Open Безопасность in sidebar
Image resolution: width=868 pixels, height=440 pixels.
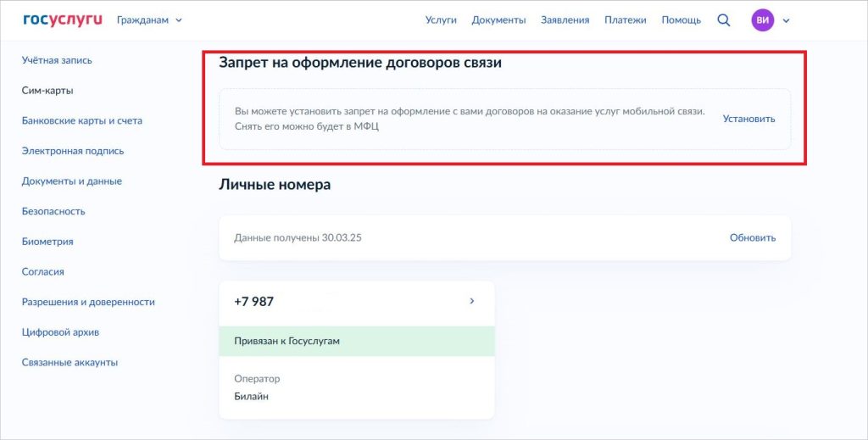pos(53,211)
